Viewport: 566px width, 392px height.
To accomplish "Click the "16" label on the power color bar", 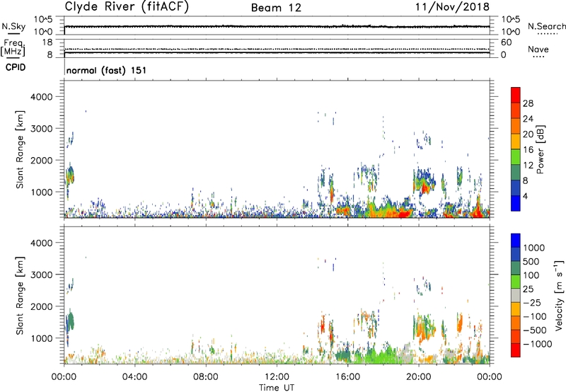I will pyautogui.click(x=528, y=150).
